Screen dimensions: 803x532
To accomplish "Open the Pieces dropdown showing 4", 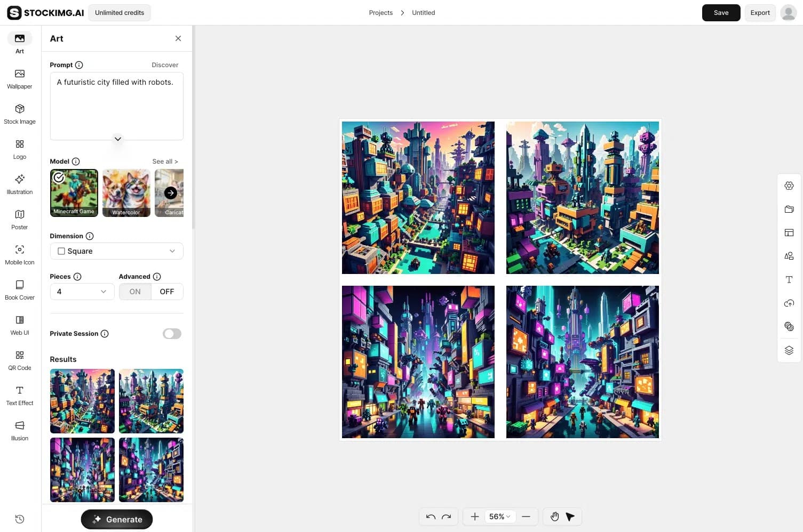I will tap(82, 291).
